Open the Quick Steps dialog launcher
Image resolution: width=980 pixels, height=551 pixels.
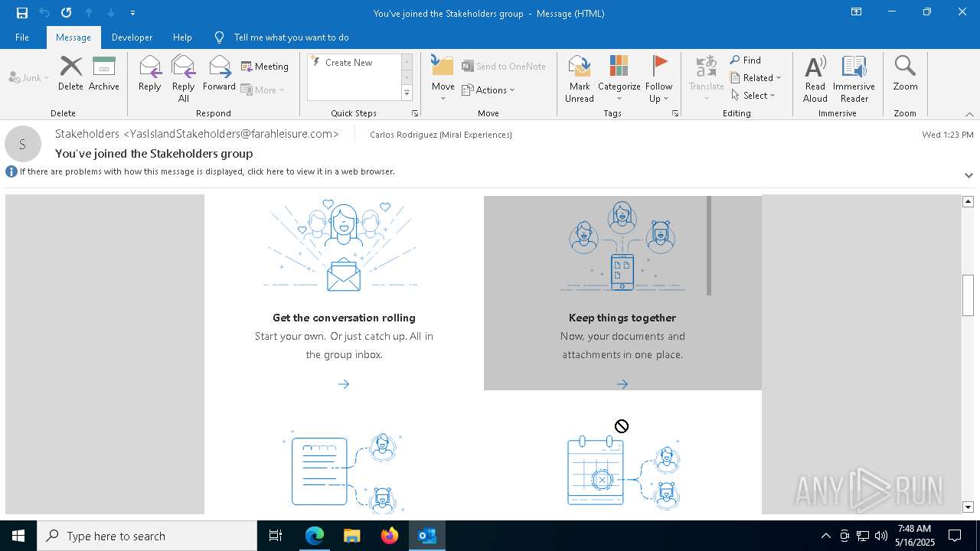(x=415, y=113)
